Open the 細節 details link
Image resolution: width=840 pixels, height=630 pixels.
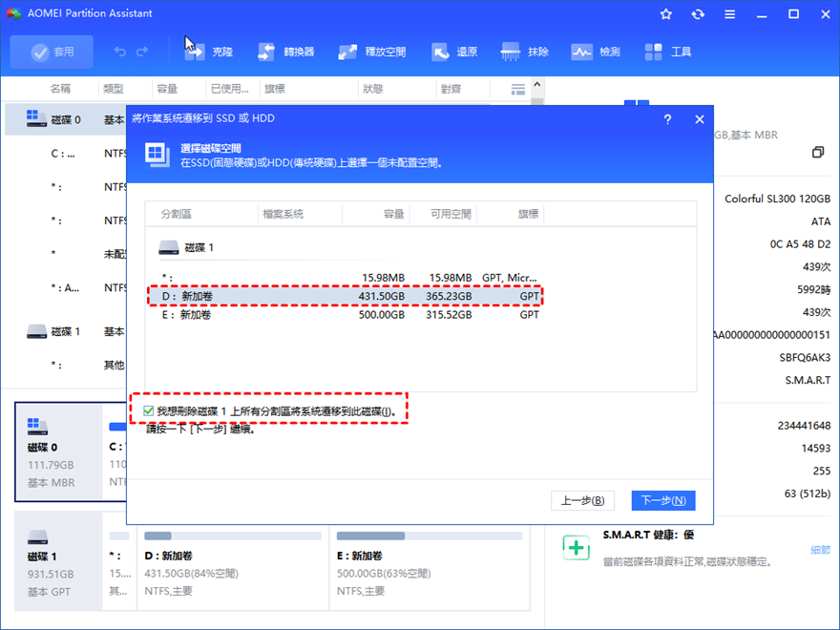(x=820, y=550)
